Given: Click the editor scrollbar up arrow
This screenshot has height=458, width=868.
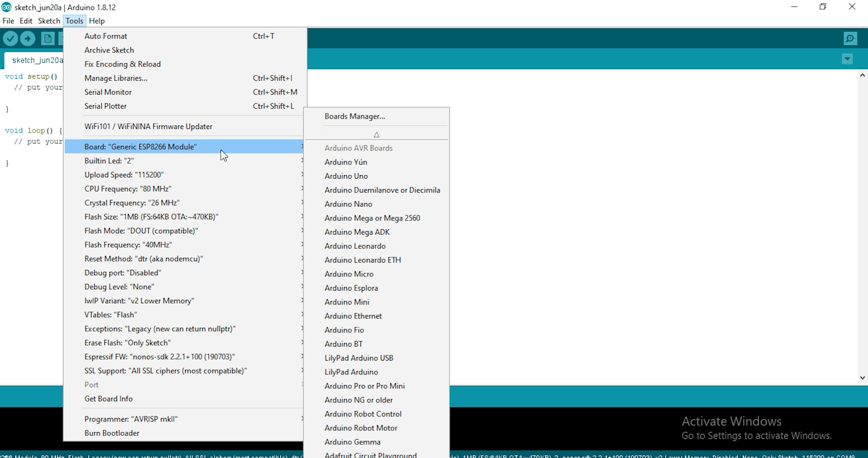Looking at the screenshot, I should point(863,76).
